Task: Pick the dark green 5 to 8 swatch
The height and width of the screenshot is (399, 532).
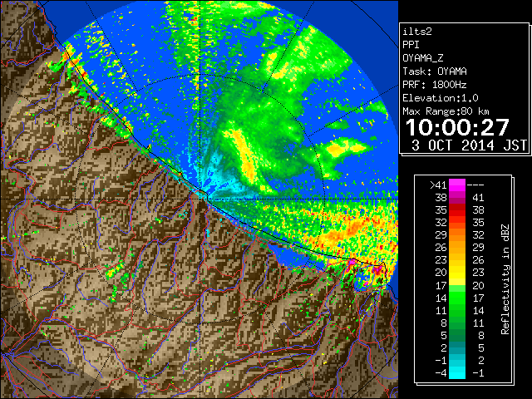Action: pos(457,335)
